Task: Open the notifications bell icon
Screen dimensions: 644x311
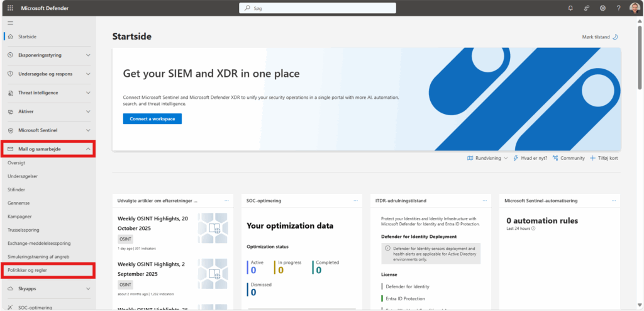Action: click(570, 8)
